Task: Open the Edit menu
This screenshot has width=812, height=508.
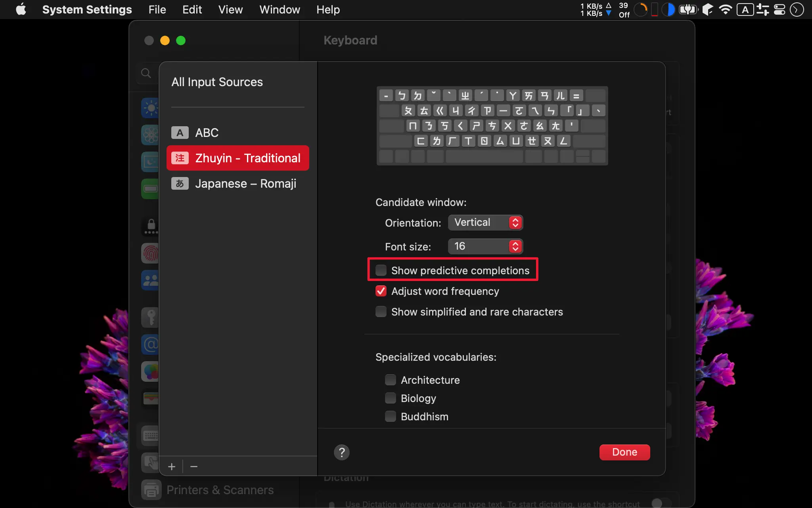Action: [x=192, y=10]
